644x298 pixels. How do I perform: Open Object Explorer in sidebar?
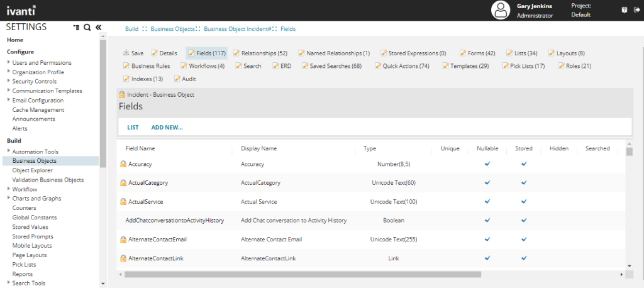33,170
